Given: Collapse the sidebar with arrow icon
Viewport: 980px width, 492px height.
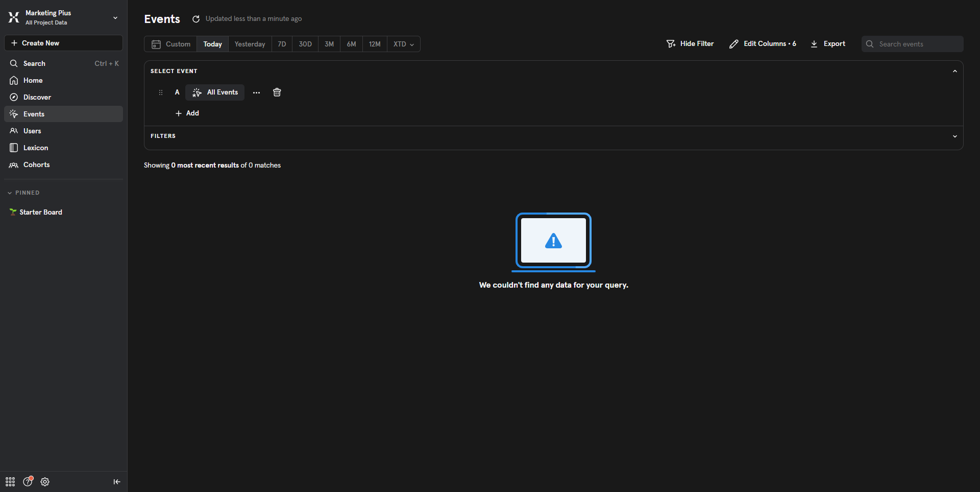Looking at the screenshot, I should click(116, 482).
